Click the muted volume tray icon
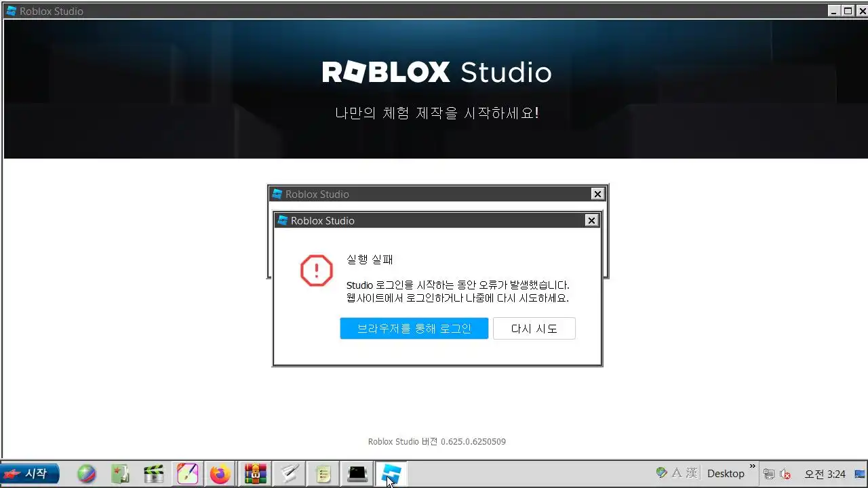This screenshot has height=488, width=868. [786, 474]
